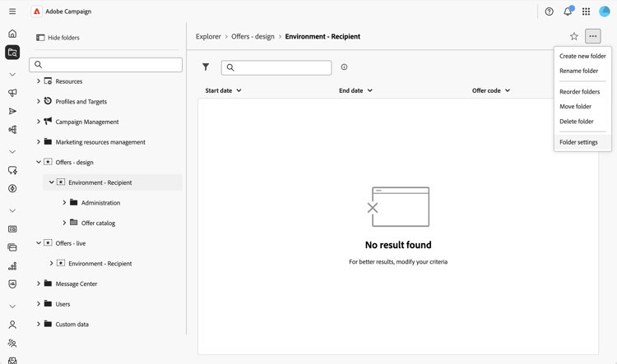Click the Adobe Campaign logo
Screen dimensions: 617x364
coord(36,12)
